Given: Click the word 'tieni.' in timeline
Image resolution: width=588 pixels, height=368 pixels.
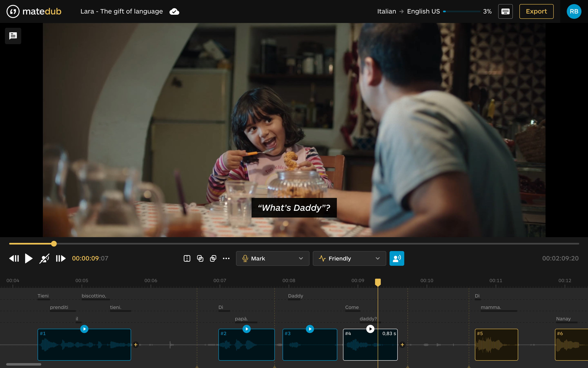Looking at the screenshot, I should point(116,307).
